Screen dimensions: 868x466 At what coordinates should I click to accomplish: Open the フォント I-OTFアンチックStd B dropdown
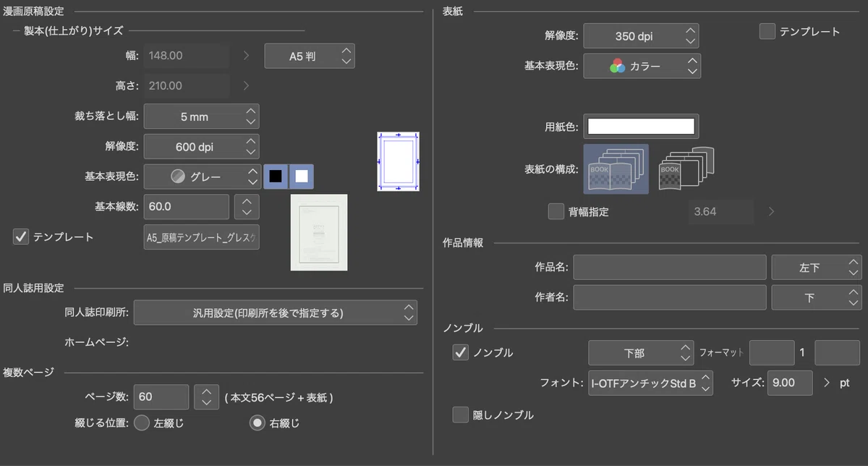[x=651, y=383]
